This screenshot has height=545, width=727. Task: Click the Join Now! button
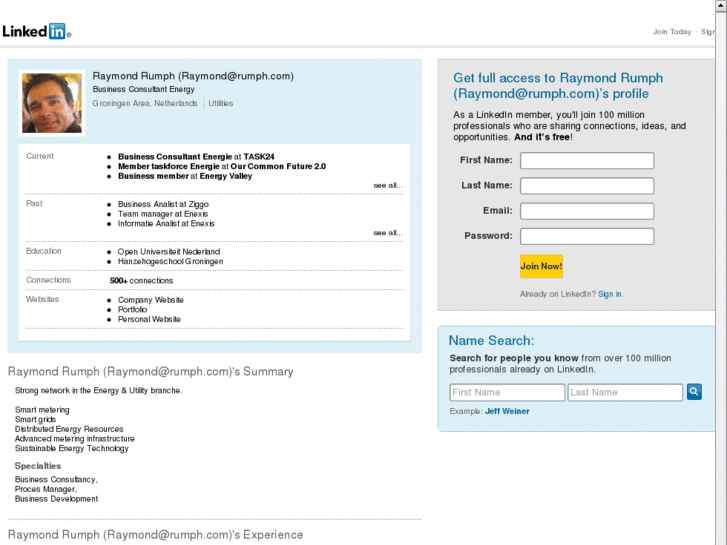click(x=541, y=266)
